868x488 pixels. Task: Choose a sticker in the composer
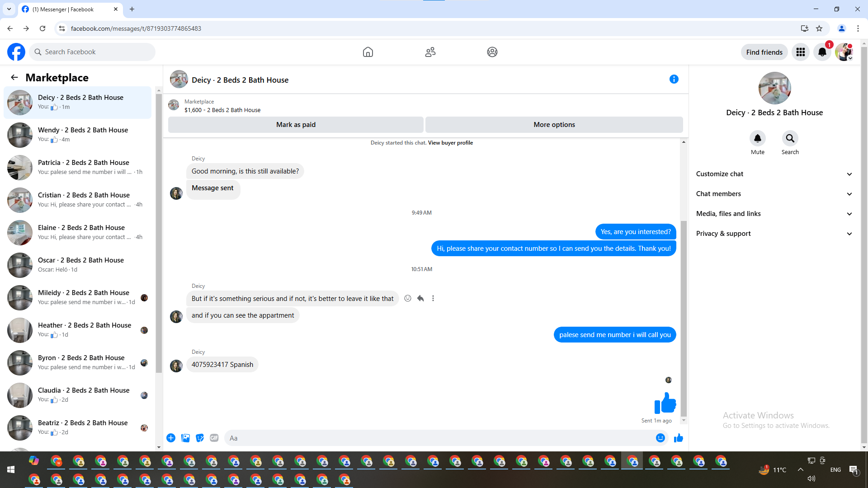[200, 438]
